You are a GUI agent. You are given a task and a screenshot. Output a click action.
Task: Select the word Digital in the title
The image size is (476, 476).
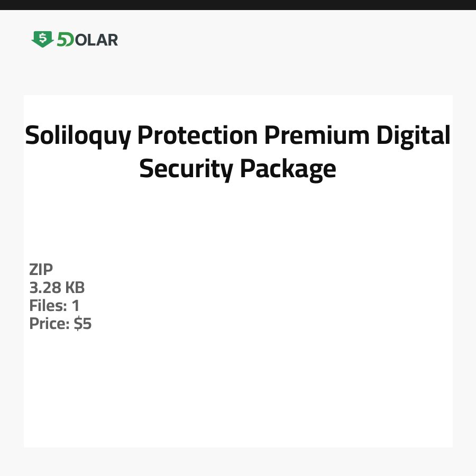[x=414, y=136]
